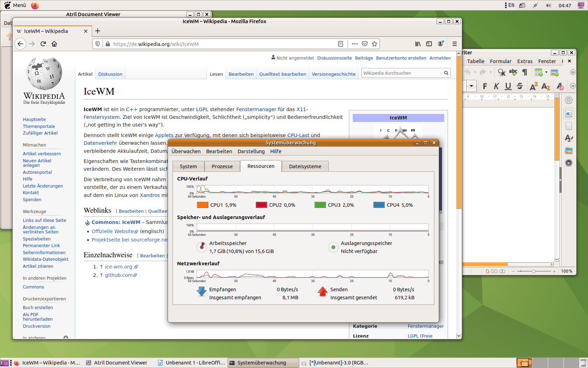
Task: Open the Darstellung menu
Action: (x=251, y=151)
